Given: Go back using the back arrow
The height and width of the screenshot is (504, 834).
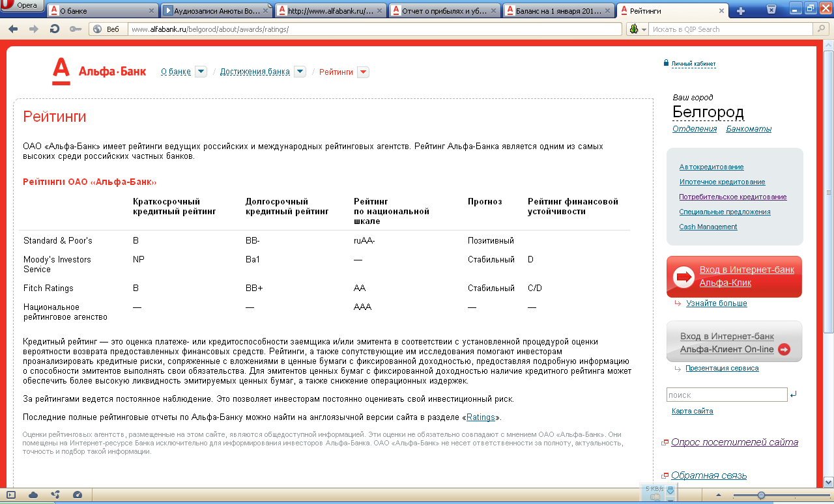Looking at the screenshot, I should coord(13,29).
